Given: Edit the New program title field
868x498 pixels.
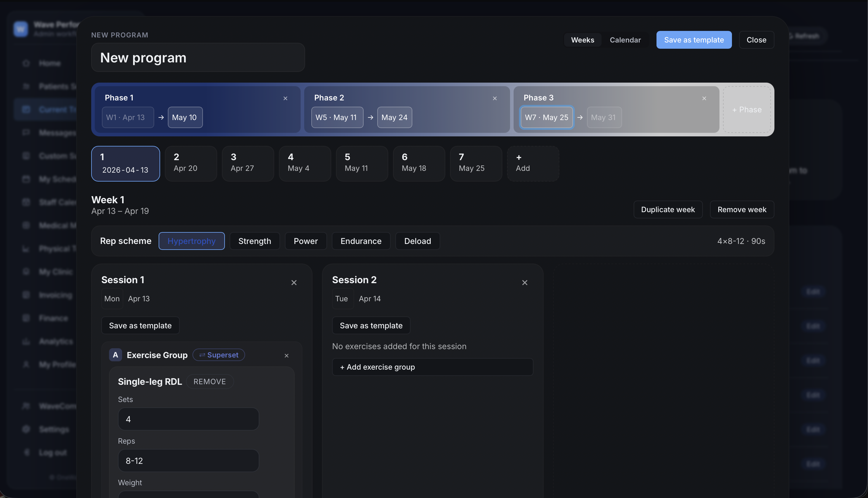Looking at the screenshot, I should (198, 57).
